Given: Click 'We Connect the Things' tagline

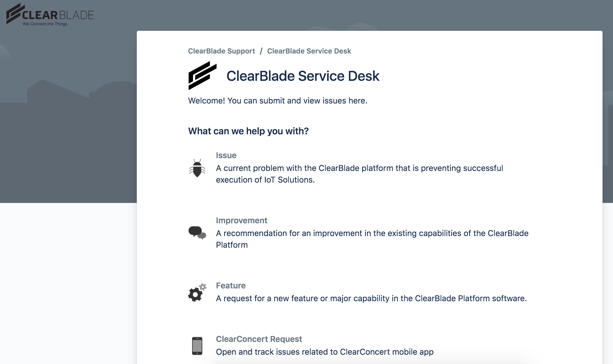Looking at the screenshot, I should point(45,24).
